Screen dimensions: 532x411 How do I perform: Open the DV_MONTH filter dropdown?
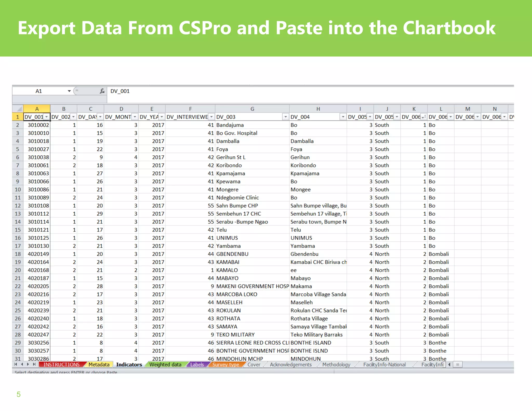[135, 117]
